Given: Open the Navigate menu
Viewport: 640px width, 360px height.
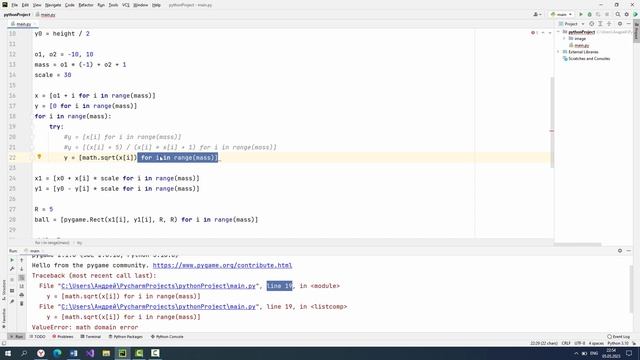Looking at the screenshot, I should 53,5.
